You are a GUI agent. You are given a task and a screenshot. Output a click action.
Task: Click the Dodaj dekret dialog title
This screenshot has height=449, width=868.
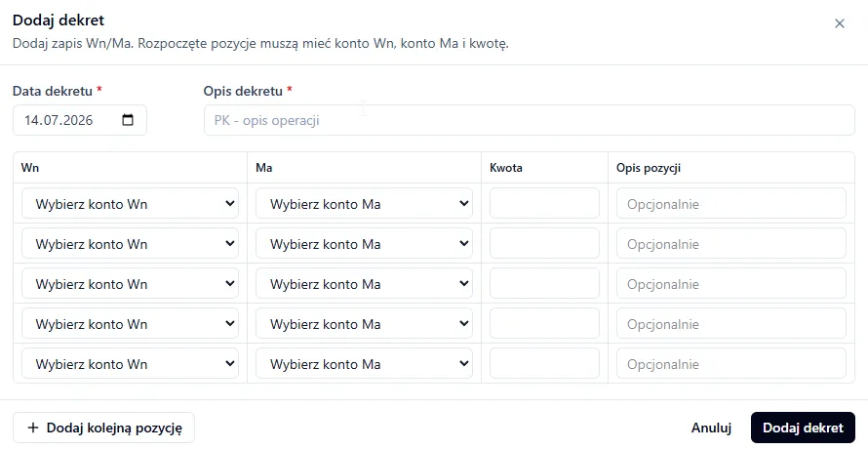[x=59, y=20]
